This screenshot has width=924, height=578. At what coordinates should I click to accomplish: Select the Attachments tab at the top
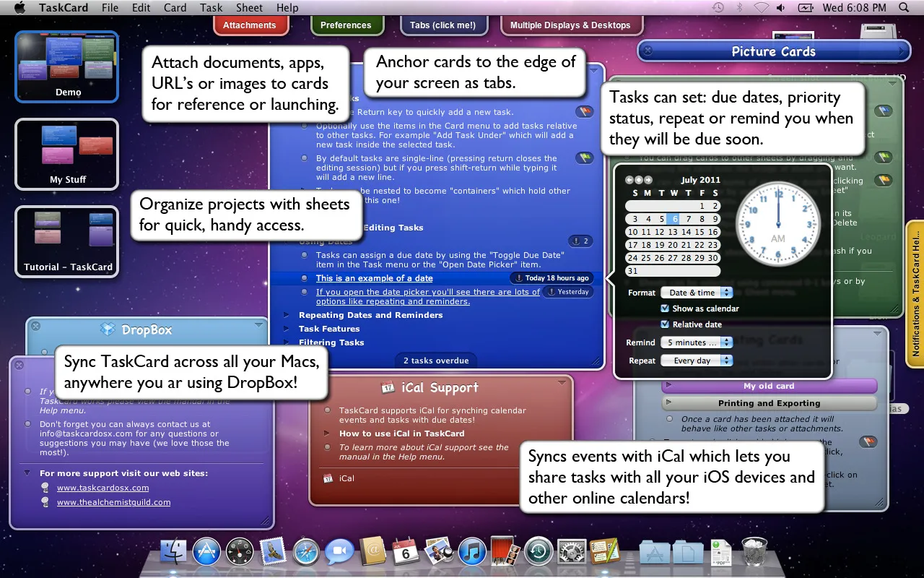coord(250,25)
